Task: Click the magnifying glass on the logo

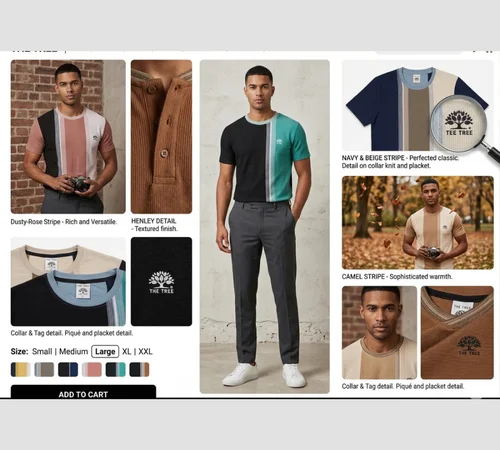Action: point(462,125)
